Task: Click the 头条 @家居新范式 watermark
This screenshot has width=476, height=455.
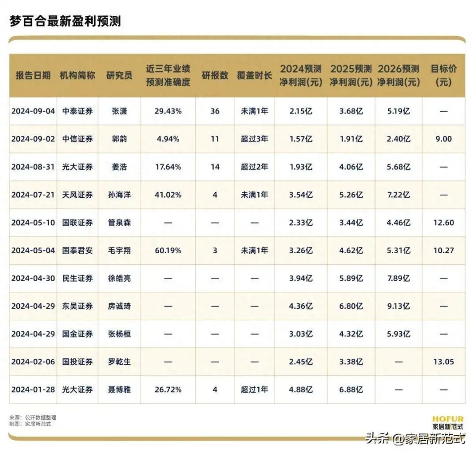Action: click(x=416, y=438)
